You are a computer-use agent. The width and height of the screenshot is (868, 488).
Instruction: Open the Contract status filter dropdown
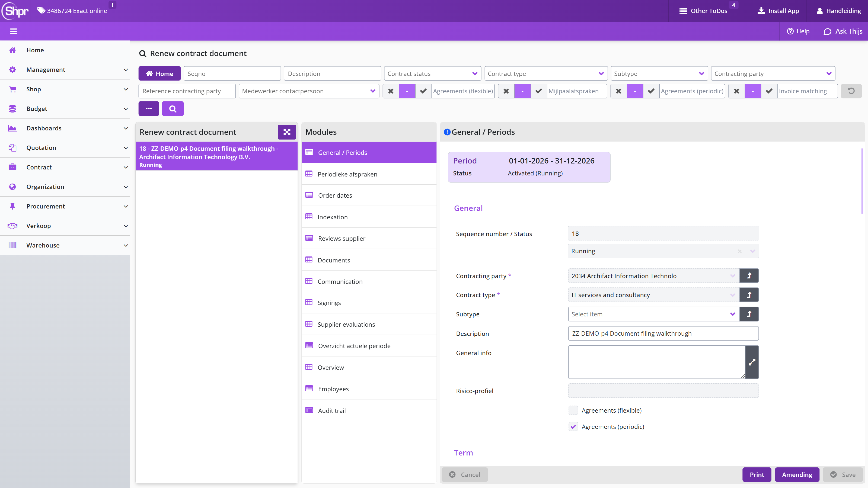point(432,73)
